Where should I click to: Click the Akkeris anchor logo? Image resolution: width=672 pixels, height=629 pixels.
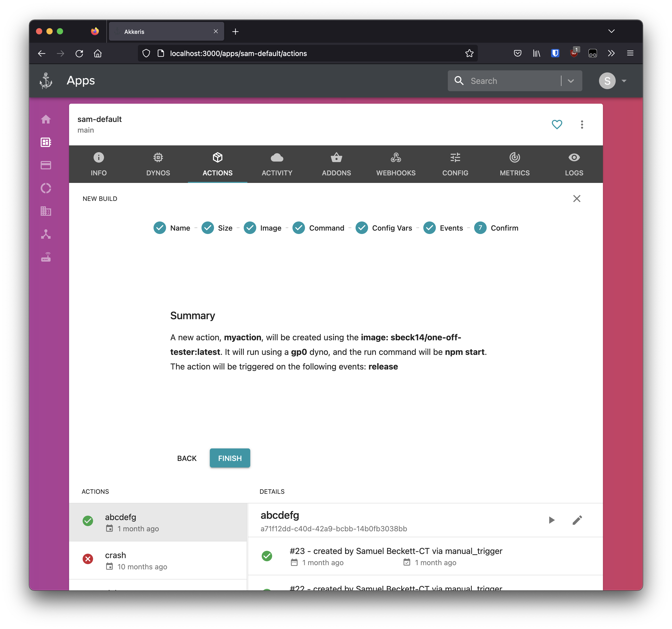click(x=46, y=81)
